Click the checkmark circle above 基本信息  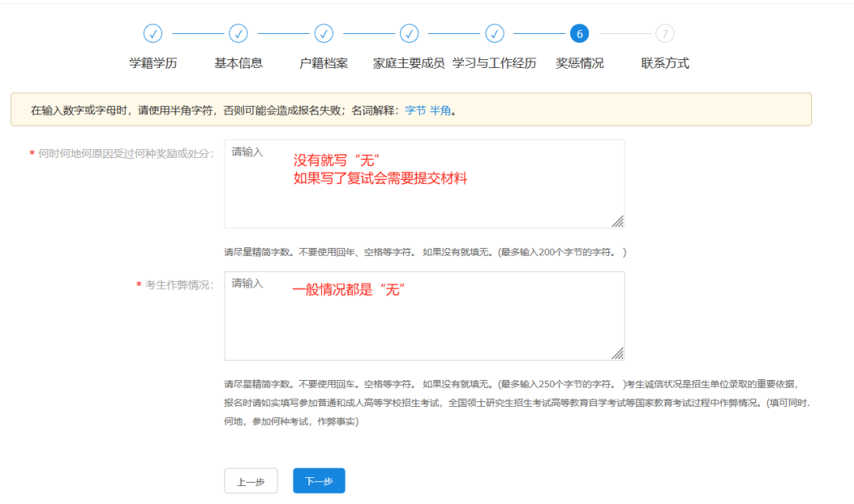click(238, 34)
